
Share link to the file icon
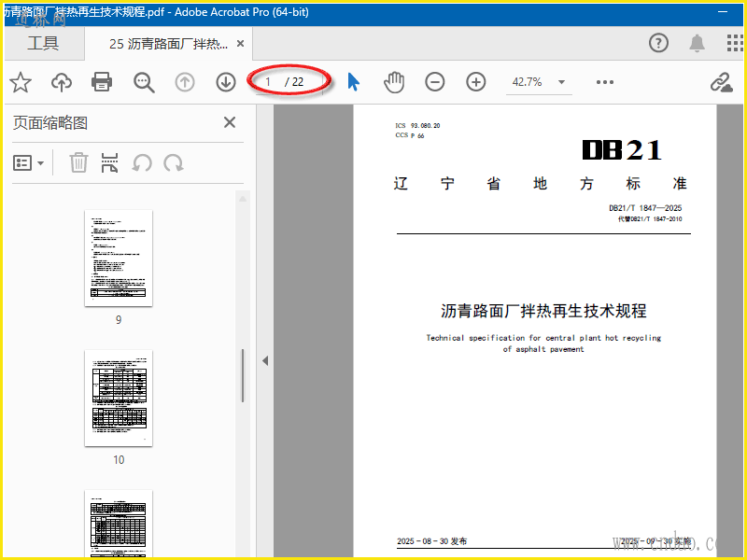pos(721,82)
